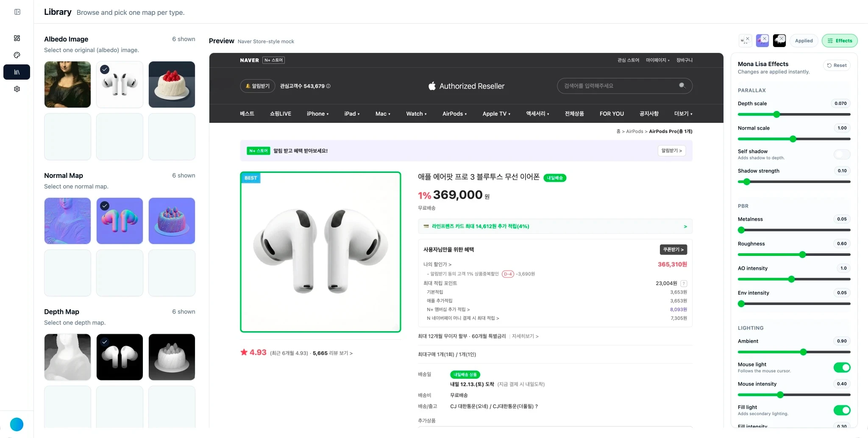Open the dashboard grid icon in sidebar

point(17,38)
